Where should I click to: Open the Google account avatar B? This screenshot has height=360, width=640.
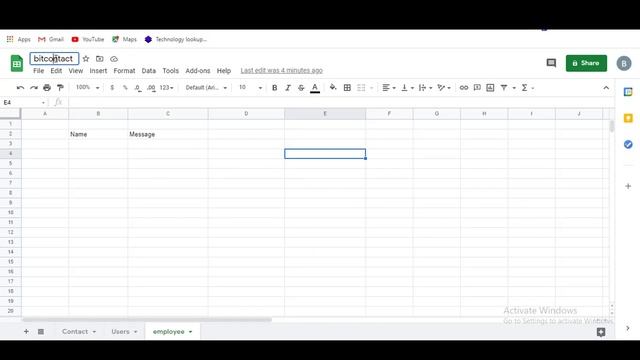click(624, 63)
